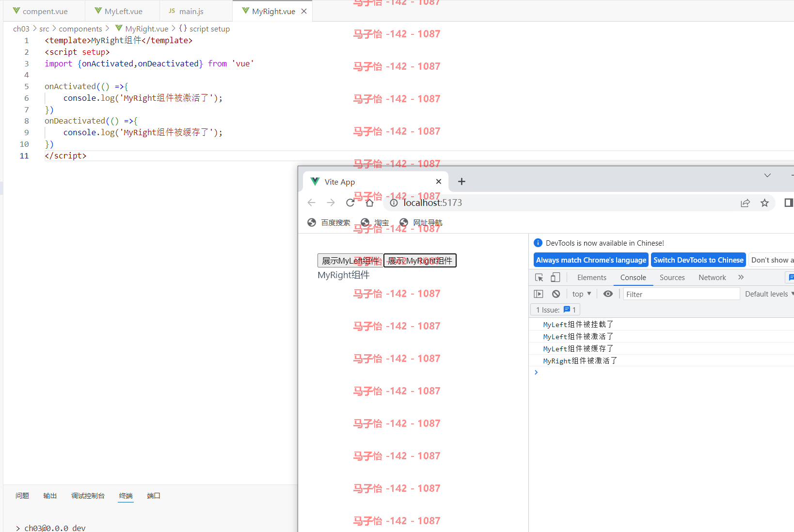Open the 淘宝 bookmark
Screen dimensions: 794x532
(375, 222)
